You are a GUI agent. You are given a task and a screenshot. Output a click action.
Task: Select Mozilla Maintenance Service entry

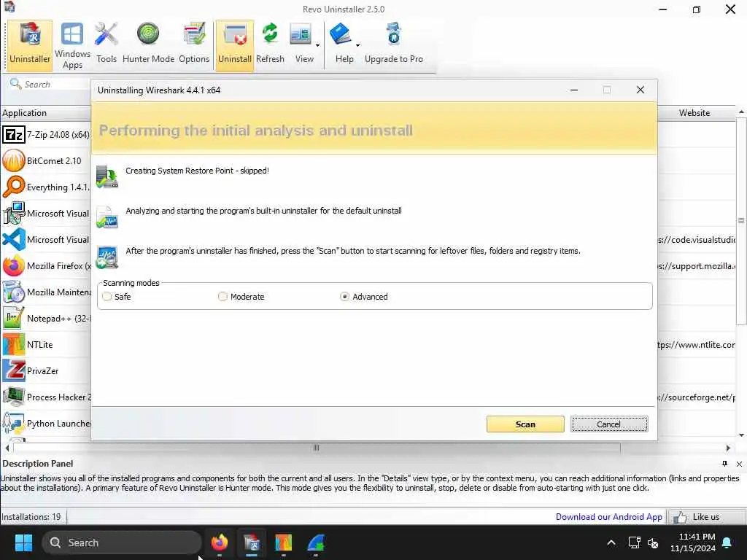[x=46, y=292]
